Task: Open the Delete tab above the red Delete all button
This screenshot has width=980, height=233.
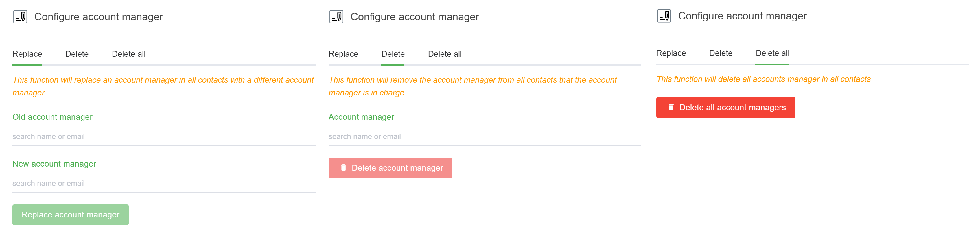Action: pos(721,53)
